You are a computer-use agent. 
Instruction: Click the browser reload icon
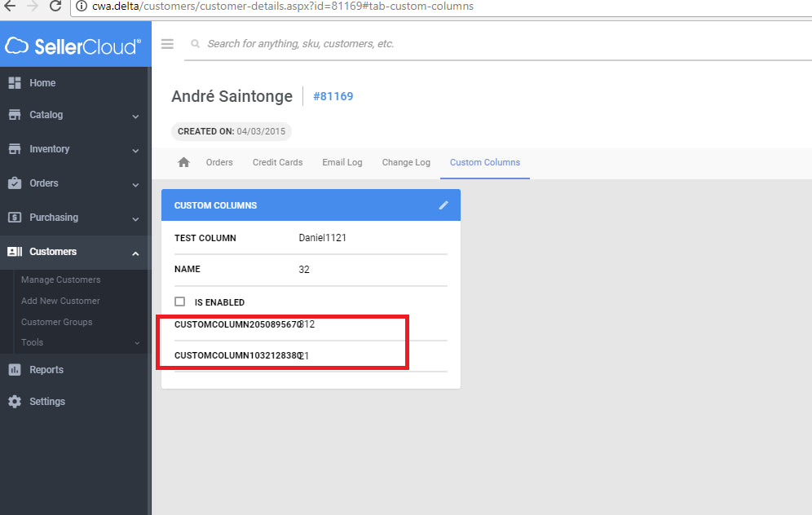tap(55, 7)
